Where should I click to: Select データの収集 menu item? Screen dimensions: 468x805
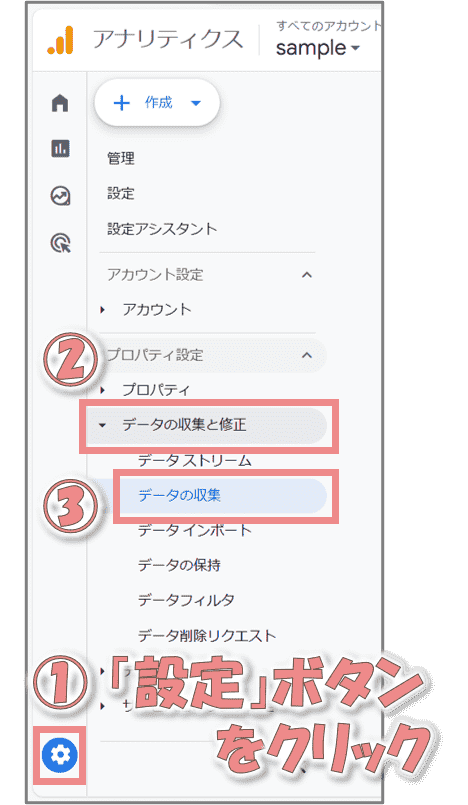coord(223,495)
